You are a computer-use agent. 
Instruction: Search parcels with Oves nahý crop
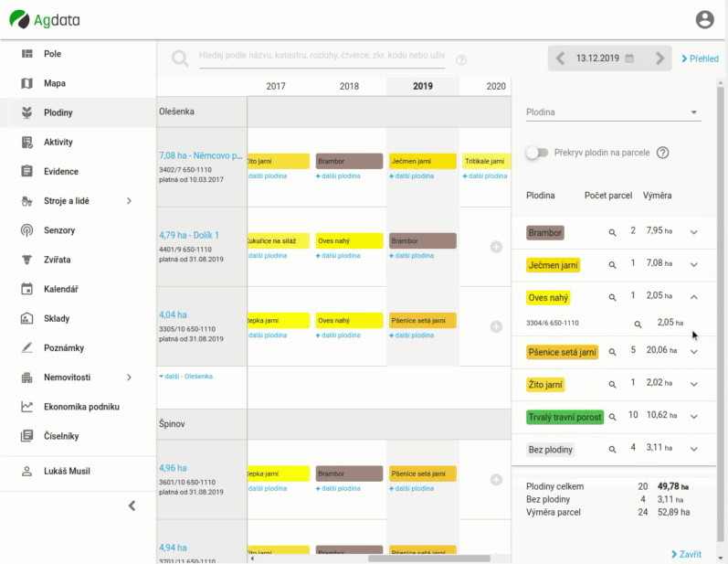[612, 297]
